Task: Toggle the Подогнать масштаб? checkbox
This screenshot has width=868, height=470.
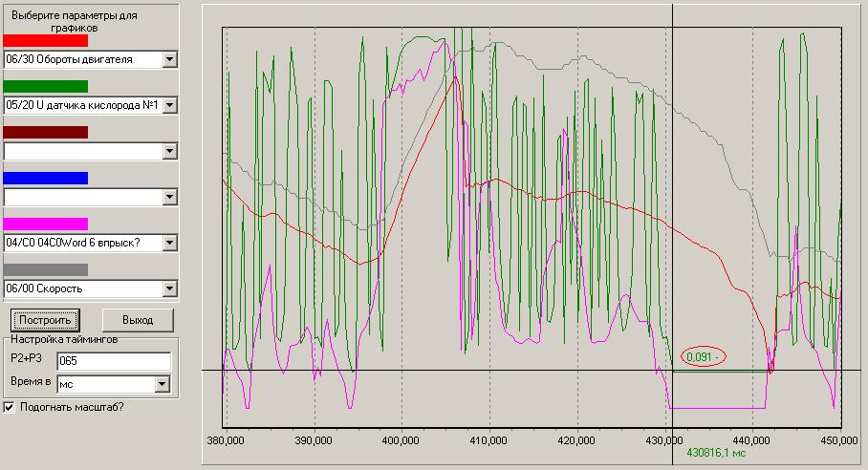Action: point(9,407)
